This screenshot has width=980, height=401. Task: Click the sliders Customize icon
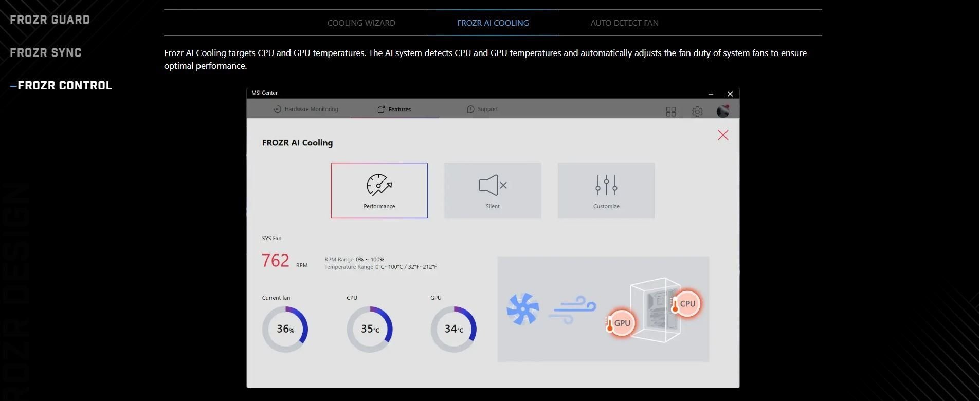click(606, 185)
